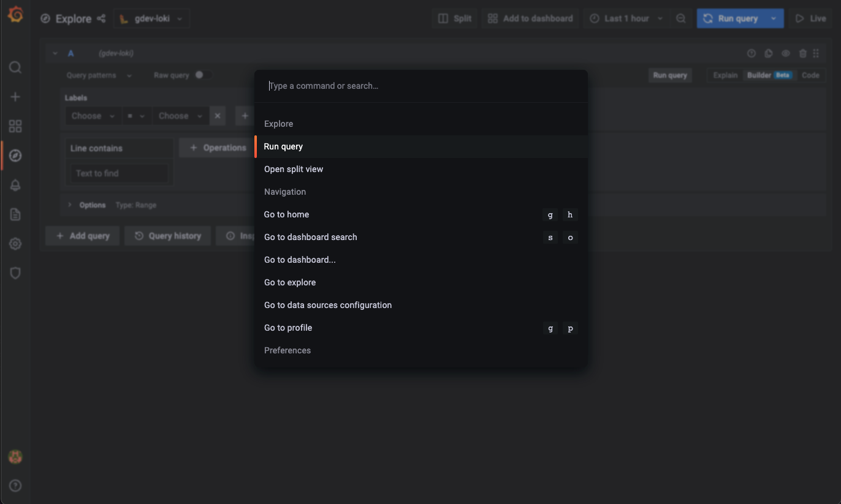
Task: Open the Dashboards grid icon in sidebar
Action: [15, 126]
